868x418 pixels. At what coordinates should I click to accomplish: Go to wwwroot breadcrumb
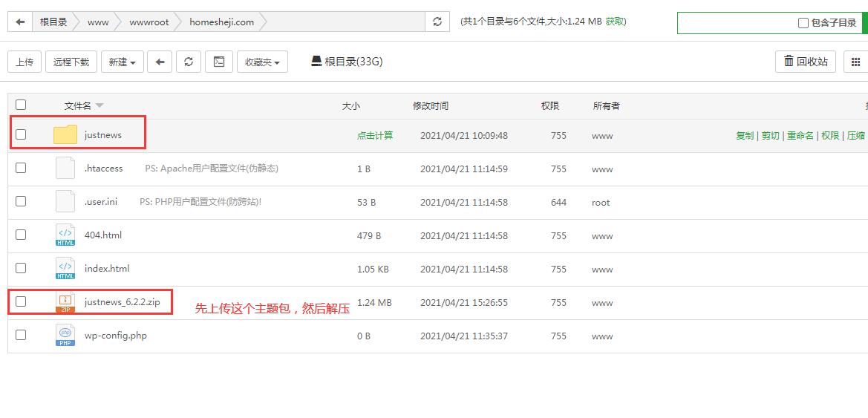pyautogui.click(x=149, y=22)
